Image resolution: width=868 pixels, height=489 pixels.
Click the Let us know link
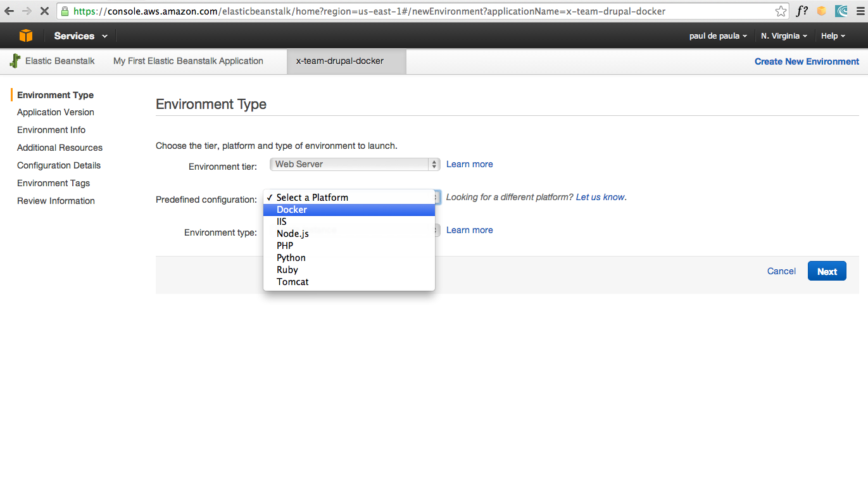tap(600, 197)
